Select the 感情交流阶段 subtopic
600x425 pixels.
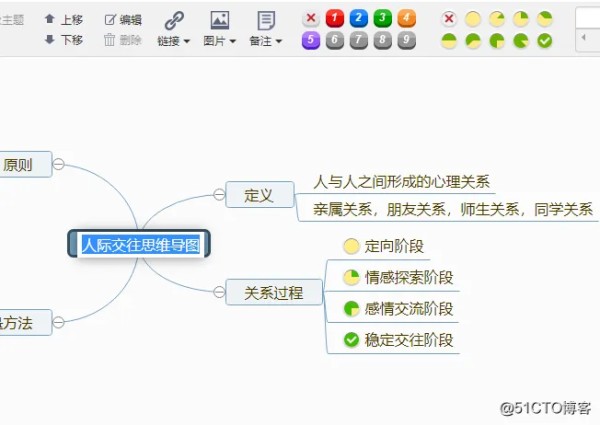point(409,309)
